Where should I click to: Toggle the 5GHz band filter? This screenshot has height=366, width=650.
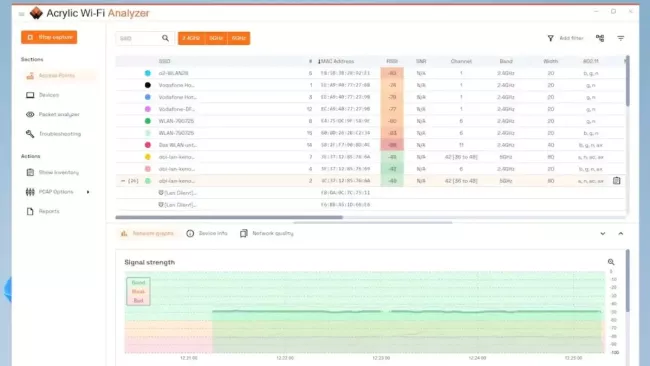pos(216,38)
